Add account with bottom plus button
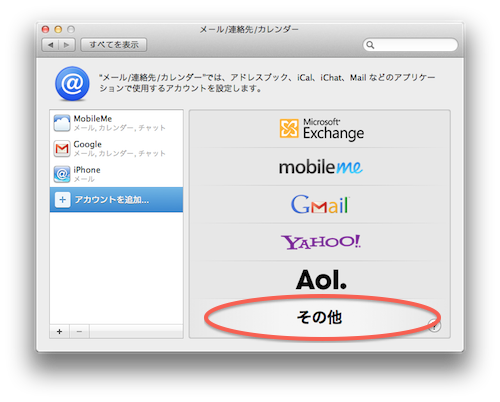 coord(59,332)
